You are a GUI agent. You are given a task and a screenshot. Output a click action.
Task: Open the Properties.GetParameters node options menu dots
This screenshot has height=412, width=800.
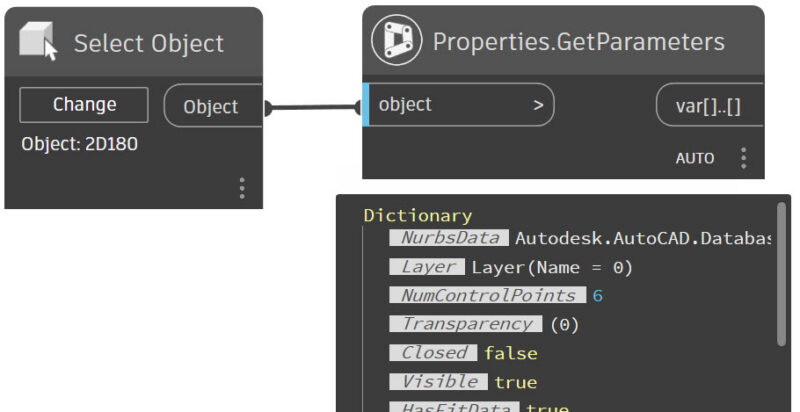point(743,158)
